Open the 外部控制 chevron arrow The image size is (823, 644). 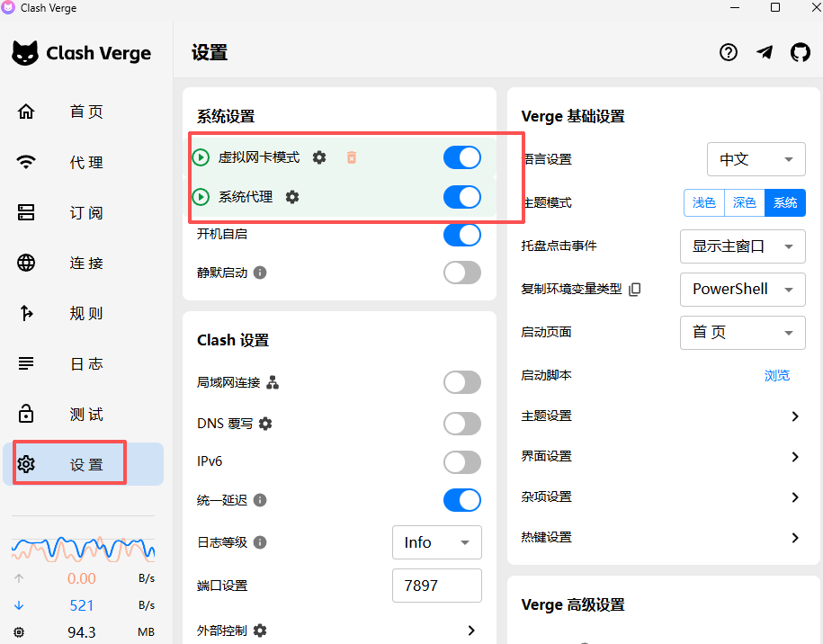pyautogui.click(x=470, y=631)
